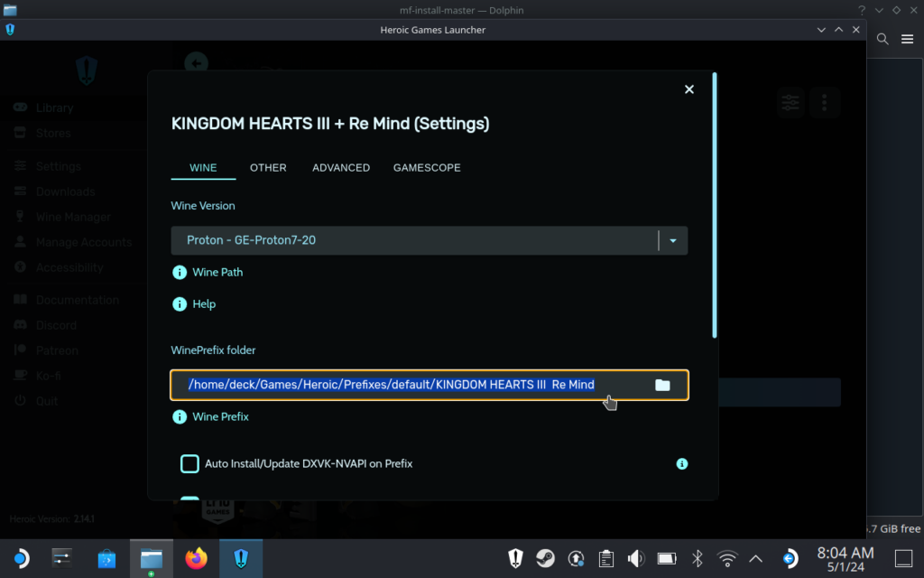Click the Heroic shield tray icon
This screenshot has height=578, width=924.
pos(515,558)
